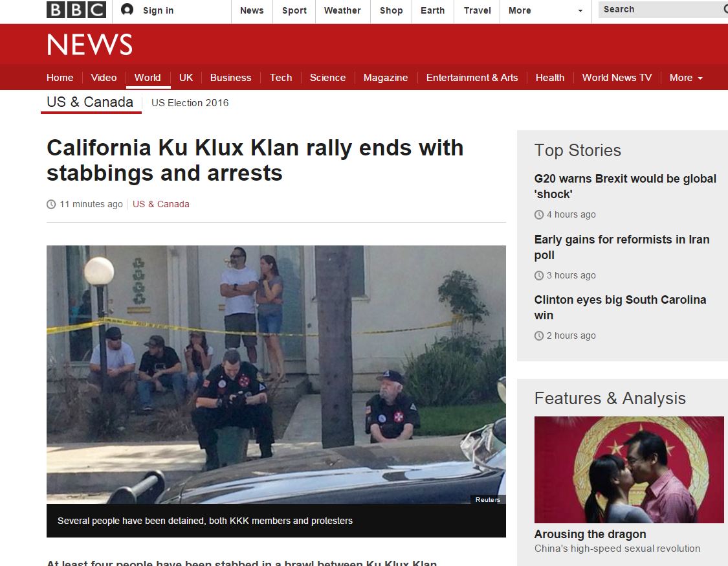The image size is (728, 566).
Task: Click clock icon next to 4 hours ago
Action: point(538,215)
